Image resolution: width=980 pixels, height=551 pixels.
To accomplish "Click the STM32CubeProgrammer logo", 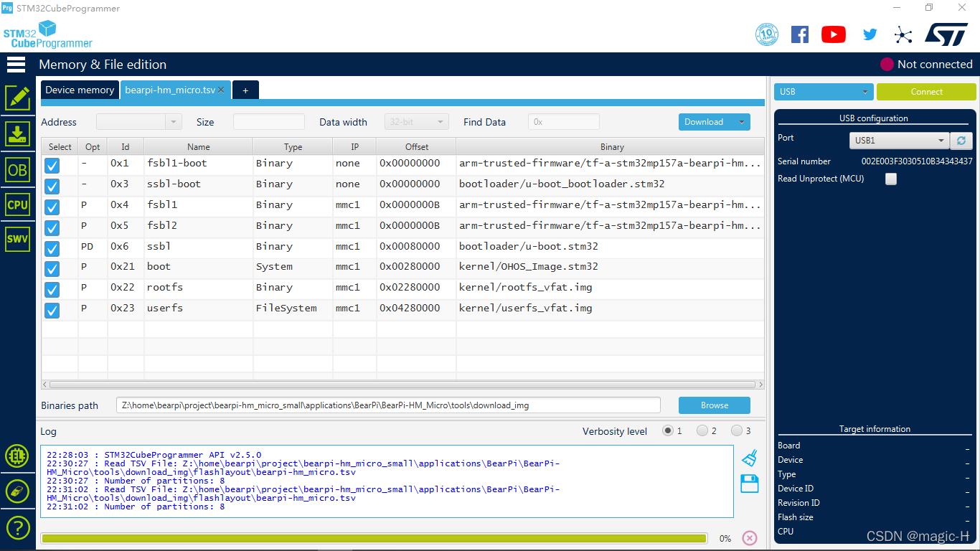I will pyautogui.click(x=47, y=34).
